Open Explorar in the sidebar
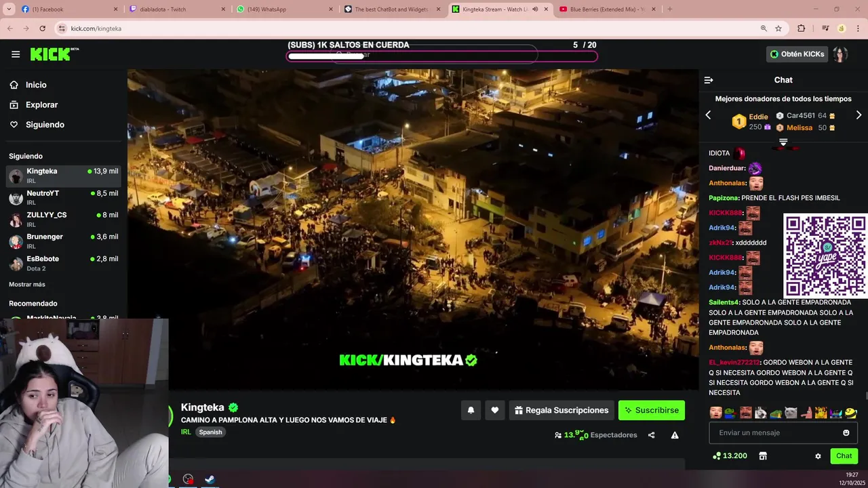This screenshot has width=868, height=488. click(x=41, y=105)
